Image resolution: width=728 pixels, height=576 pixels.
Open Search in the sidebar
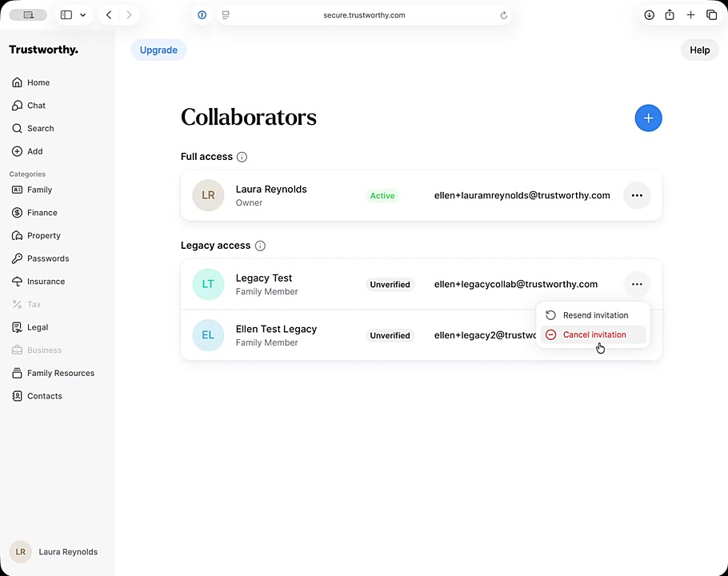[40, 128]
